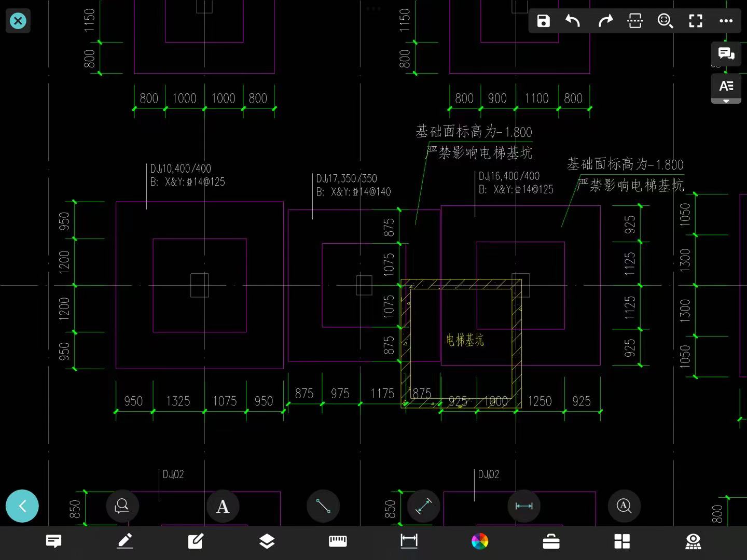Open the find text magnifier tool
This screenshot has width=747, height=560.
pyautogui.click(x=624, y=506)
